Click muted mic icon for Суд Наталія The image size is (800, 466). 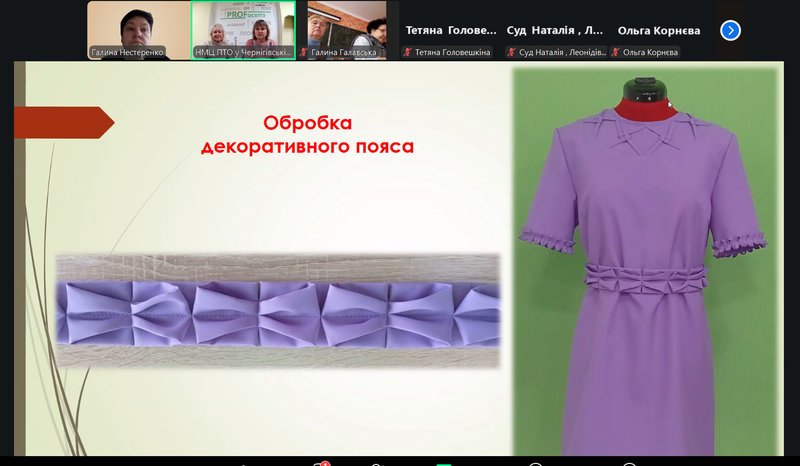(x=512, y=52)
